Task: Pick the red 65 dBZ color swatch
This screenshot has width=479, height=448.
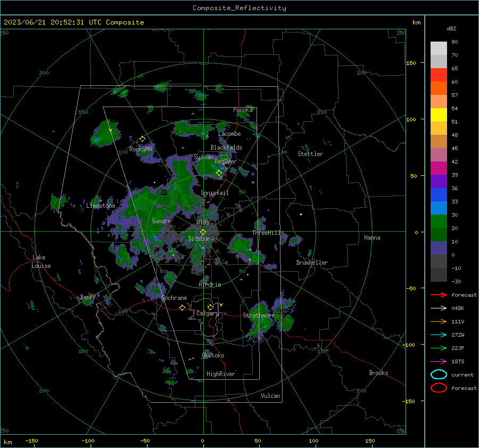Action: click(x=439, y=75)
